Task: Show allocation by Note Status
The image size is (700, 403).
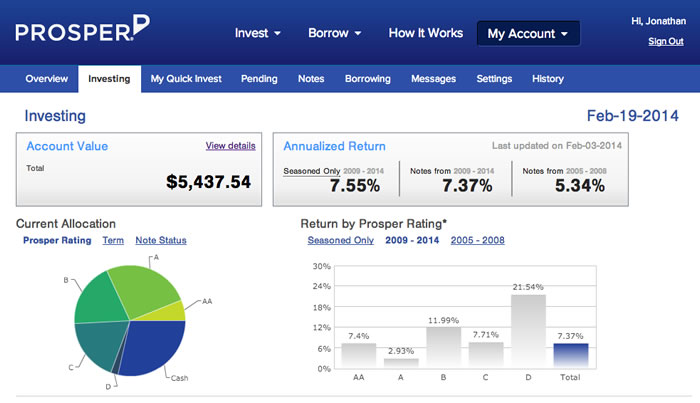Action: pyautogui.click(x=160, y=240)
